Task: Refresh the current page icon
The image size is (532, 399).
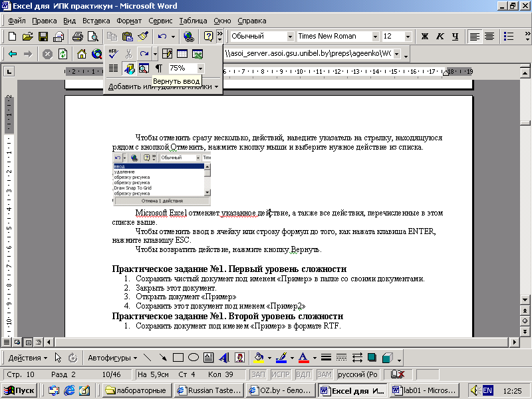Action: (63, 54)
